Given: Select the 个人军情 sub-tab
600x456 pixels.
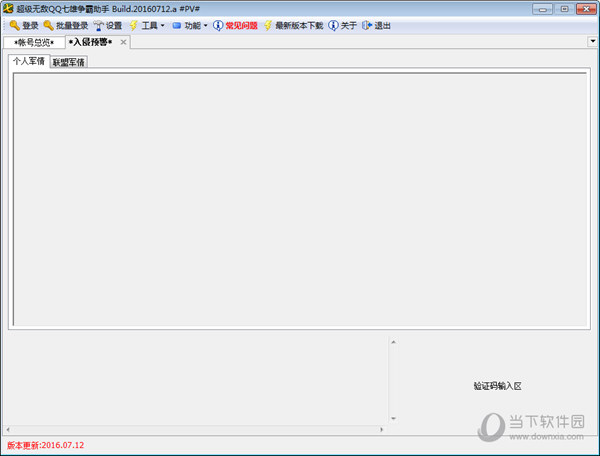Looking at the screenshot, I should [29, 61].
